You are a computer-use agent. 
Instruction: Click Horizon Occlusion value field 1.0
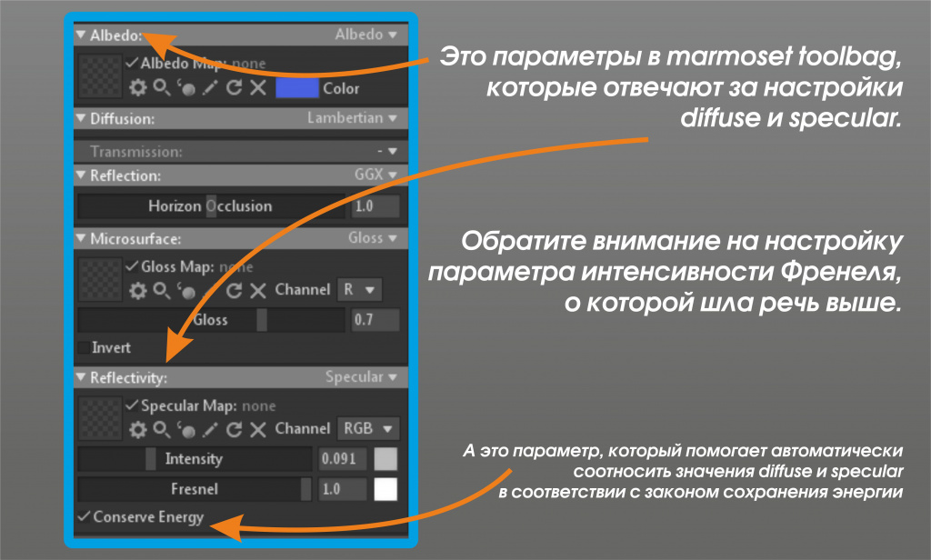tap(375, 206)
